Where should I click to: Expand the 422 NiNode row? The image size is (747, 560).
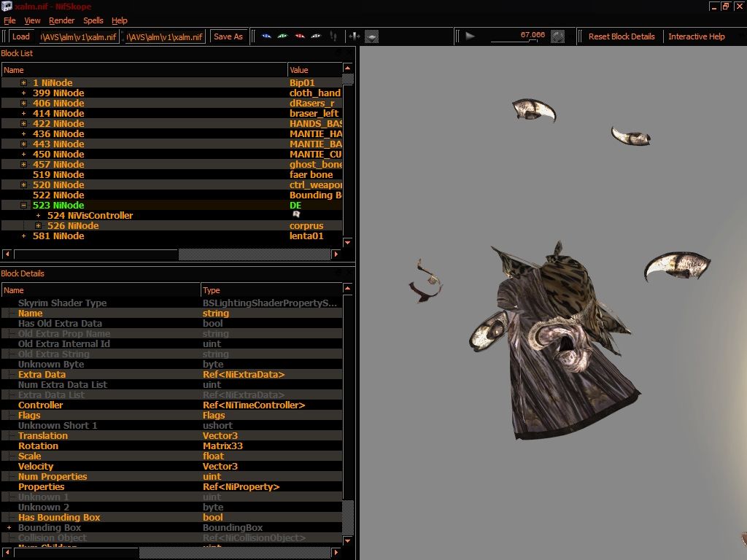tap(23, 124)
